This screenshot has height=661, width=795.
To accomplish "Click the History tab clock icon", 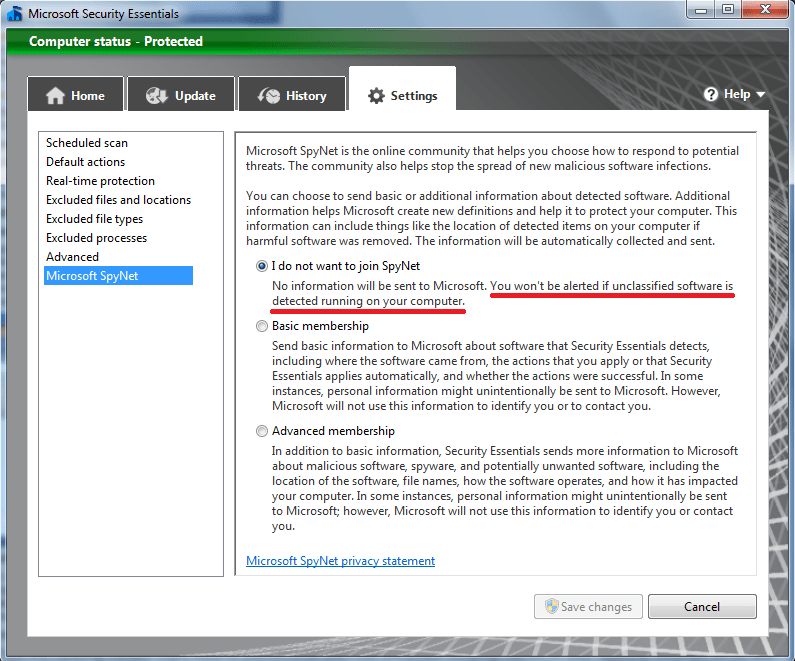I will tap(269, 95).
